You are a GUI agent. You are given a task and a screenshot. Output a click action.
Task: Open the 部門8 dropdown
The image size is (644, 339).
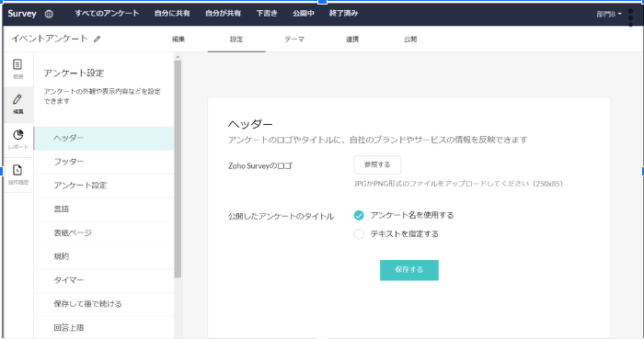609,14
